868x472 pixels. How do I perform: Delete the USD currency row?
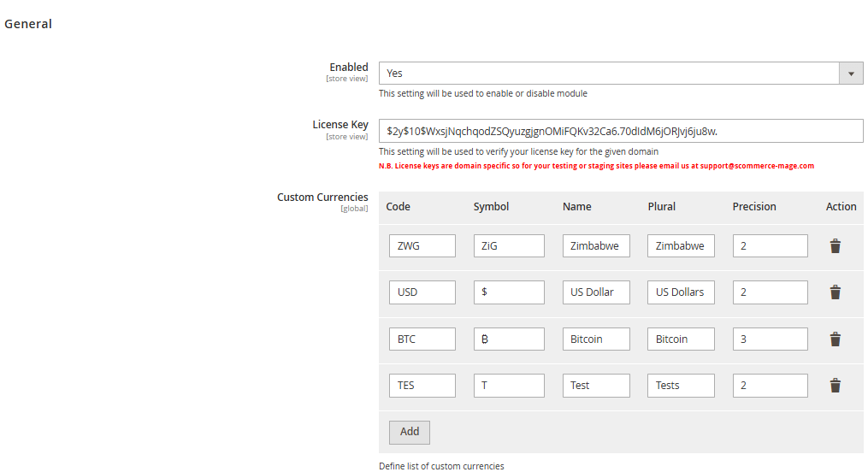[835, 292]
